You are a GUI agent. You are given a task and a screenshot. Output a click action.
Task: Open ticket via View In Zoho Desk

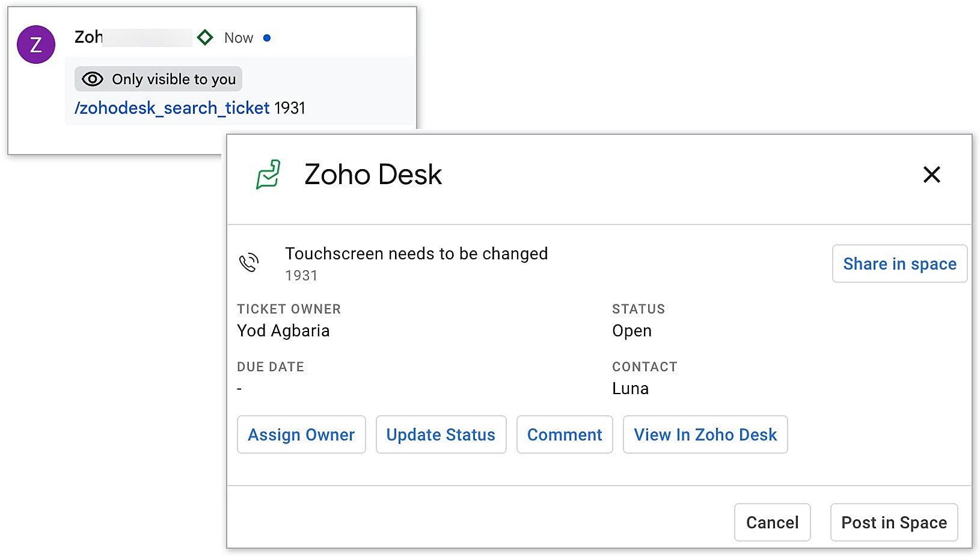(705, 434)
